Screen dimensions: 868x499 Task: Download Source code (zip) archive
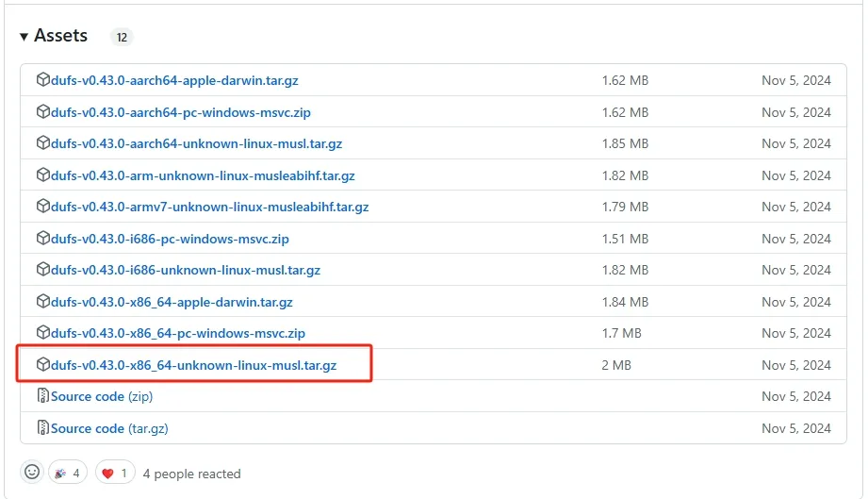(x=101, y=396)
